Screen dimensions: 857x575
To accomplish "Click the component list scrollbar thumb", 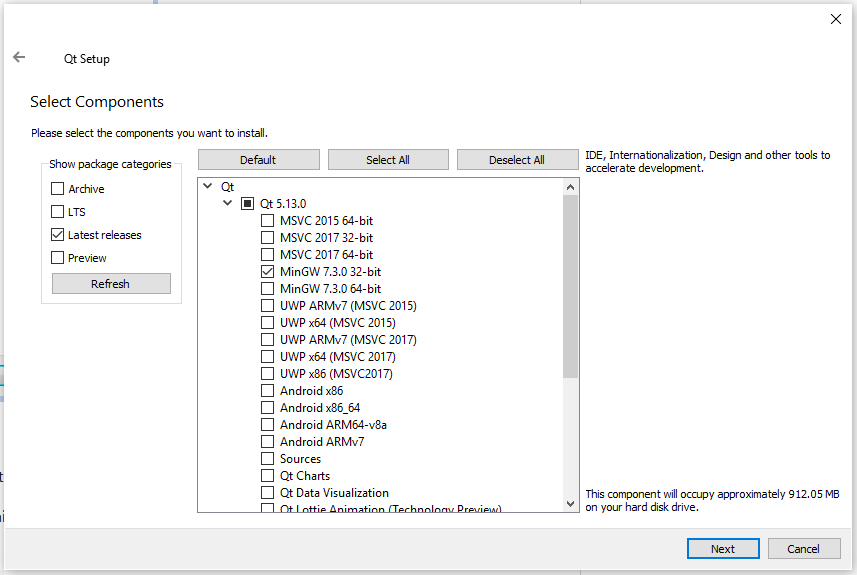I will tap(571, 286).
